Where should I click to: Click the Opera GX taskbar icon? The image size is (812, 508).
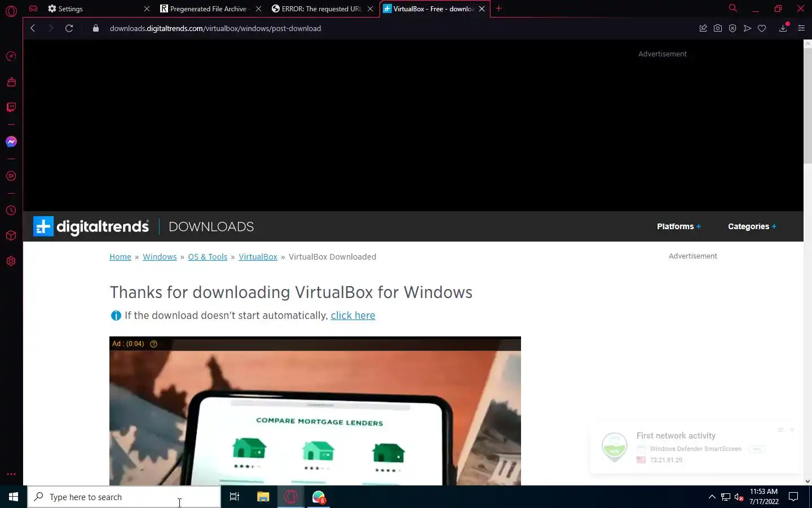click(x=291, y=497)
